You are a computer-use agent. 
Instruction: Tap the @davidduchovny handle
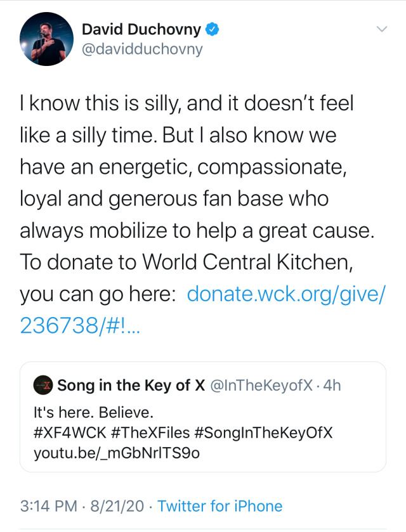coord(142,49)
